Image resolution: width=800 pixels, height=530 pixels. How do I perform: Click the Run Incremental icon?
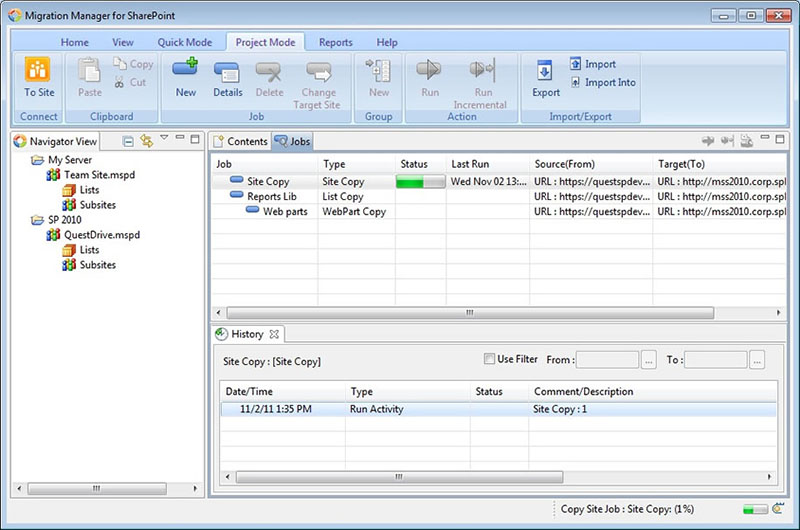(483, 69)
